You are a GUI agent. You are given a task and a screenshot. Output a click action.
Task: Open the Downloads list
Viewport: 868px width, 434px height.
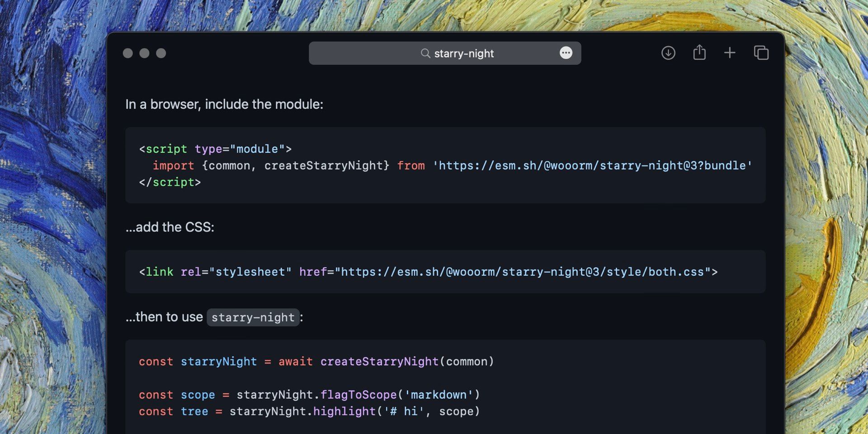point(668,53)
